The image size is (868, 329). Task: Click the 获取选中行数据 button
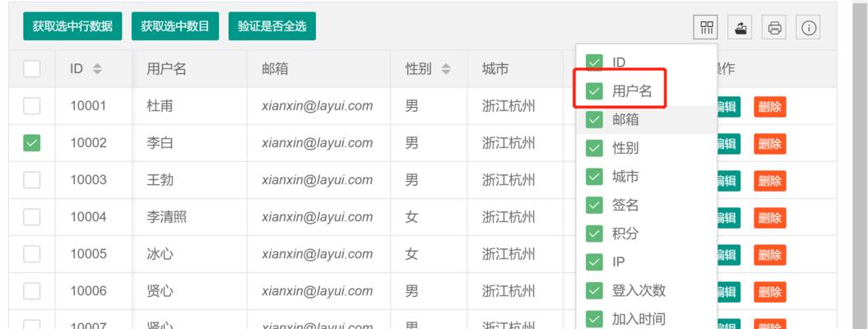(x=72, y=26)
